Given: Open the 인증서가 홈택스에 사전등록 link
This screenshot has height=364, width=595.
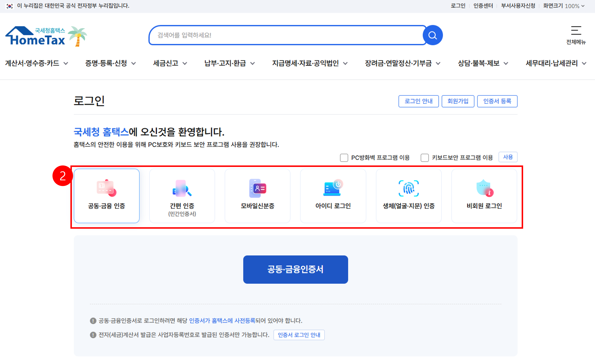Looking at the screenshot, I should pos(222,320).
